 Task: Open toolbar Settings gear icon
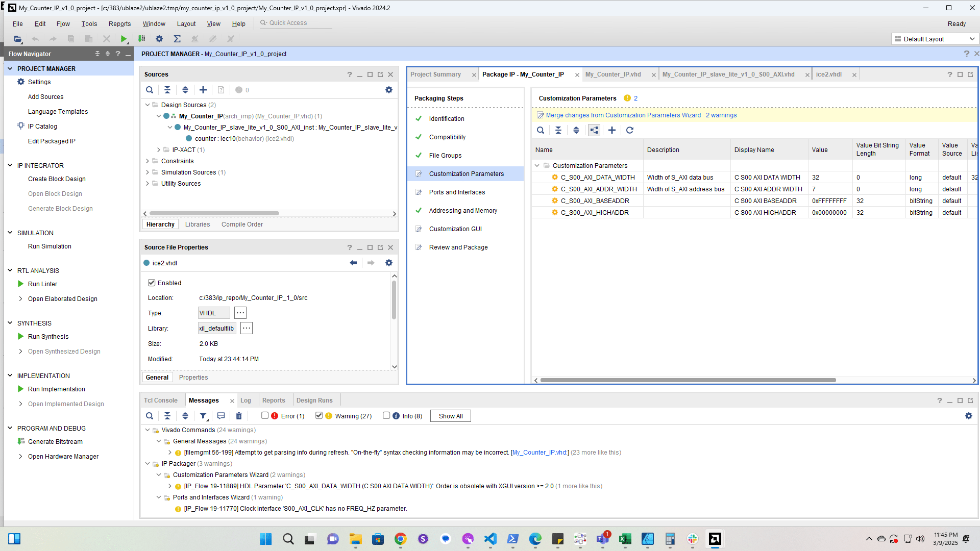click(x=159, y=39)
